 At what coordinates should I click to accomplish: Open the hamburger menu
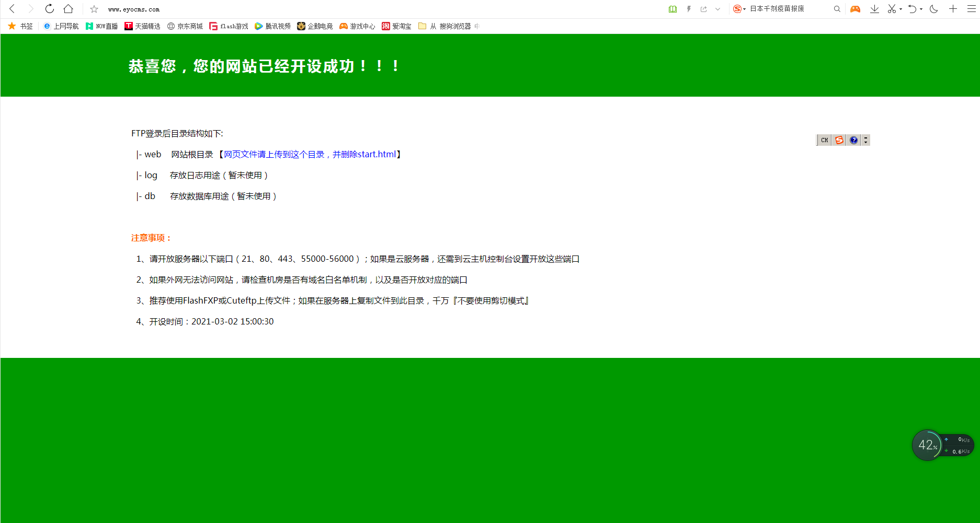pos(972,9)
